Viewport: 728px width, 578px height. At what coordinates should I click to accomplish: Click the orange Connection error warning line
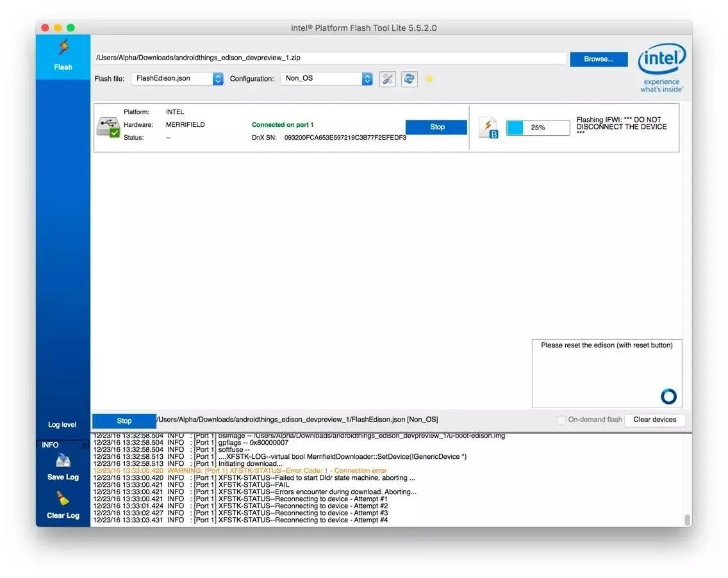tap(240, 470)
